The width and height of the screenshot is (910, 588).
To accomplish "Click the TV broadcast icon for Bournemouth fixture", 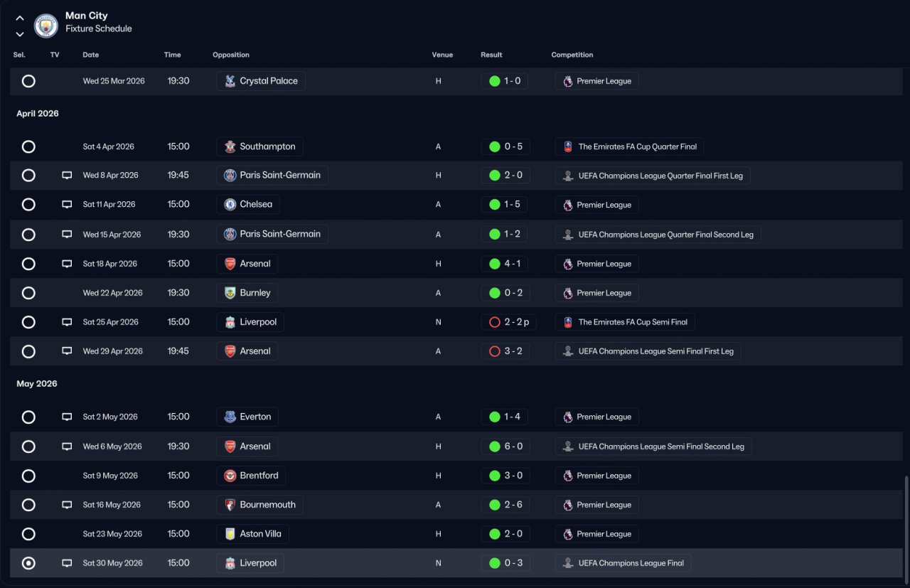I will pos(67,505).
